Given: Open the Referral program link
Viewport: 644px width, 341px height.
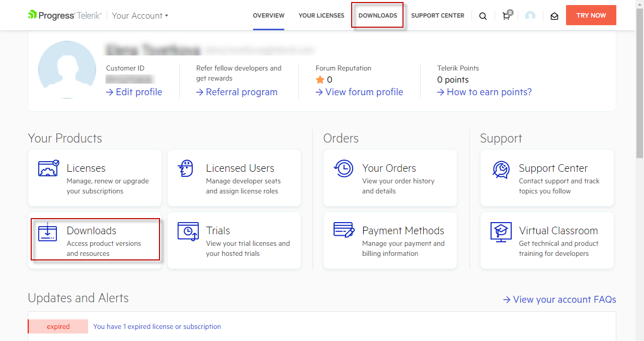Looking at the screenshot, I should click(x=237, y=92).
